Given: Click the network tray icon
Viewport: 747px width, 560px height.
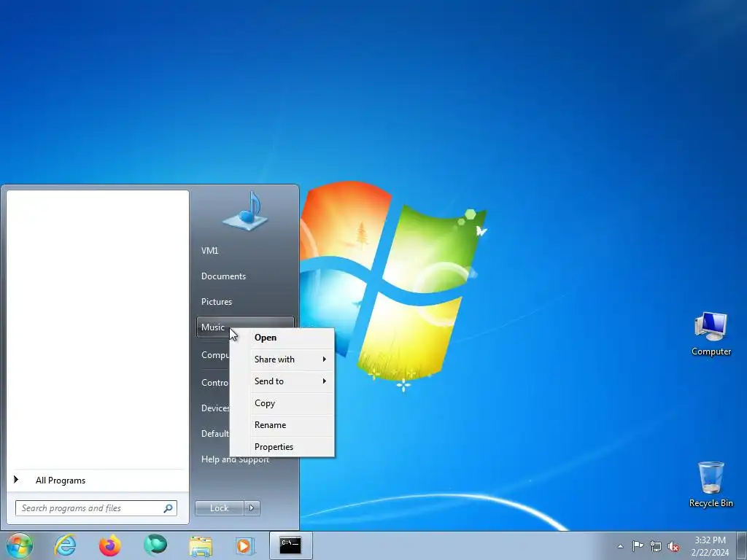Looking at the screenshot, I should (656, 546).
